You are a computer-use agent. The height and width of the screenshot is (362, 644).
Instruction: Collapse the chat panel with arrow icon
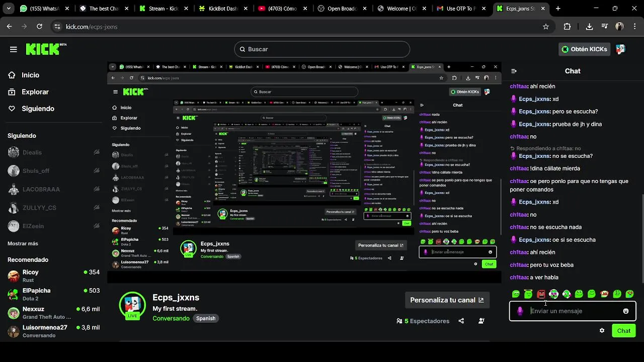[514, 71]
